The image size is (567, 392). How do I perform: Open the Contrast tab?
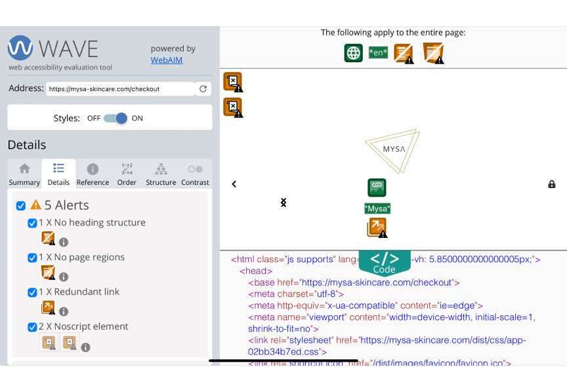point(195,174)
